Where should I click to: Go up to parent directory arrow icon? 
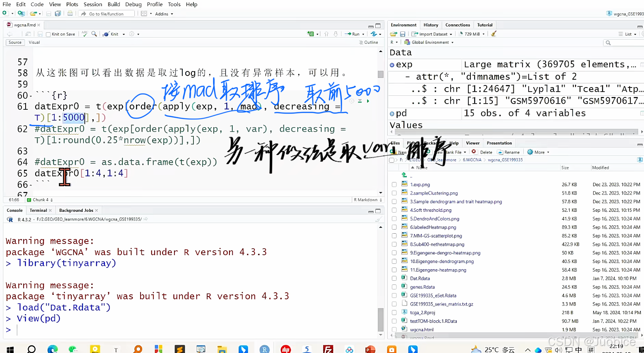[404, 175]
